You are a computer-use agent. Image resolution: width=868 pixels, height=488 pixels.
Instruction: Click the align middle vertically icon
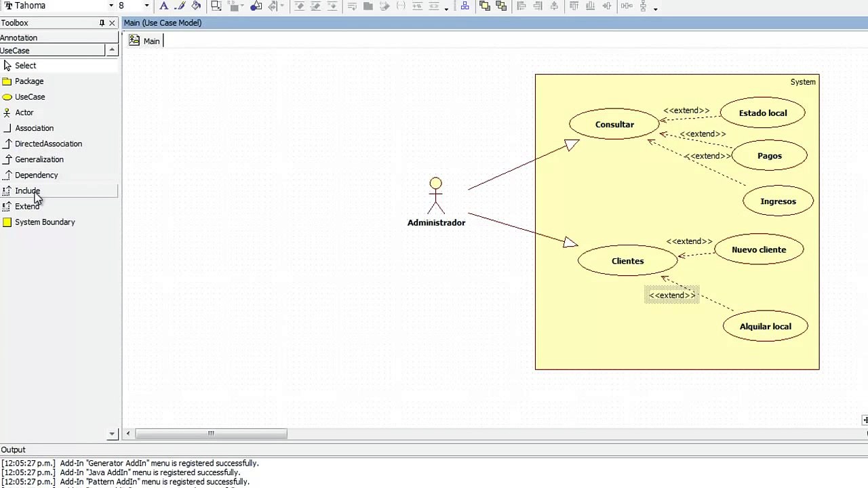[x=606, y=6]
